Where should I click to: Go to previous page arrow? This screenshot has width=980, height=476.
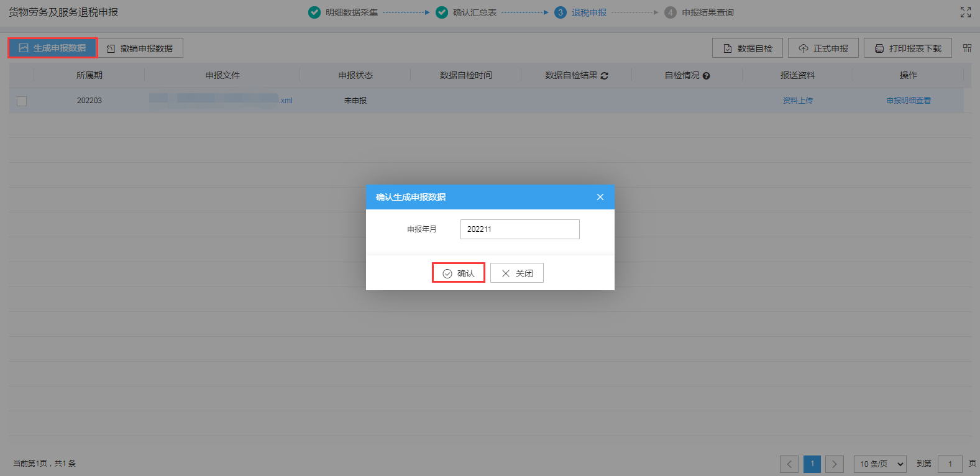click(x=789, y=464)
